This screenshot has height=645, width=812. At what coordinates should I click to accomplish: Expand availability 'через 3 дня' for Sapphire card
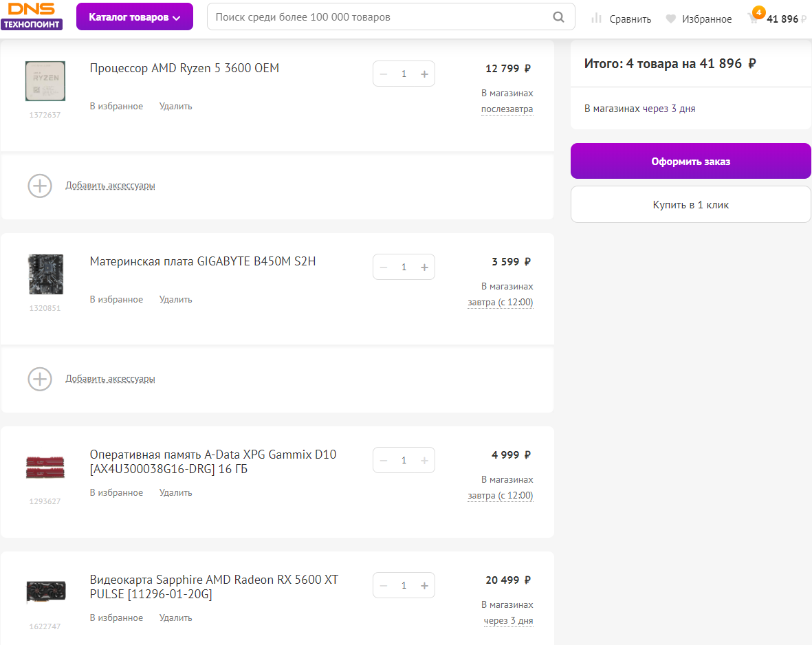(508, 621)
